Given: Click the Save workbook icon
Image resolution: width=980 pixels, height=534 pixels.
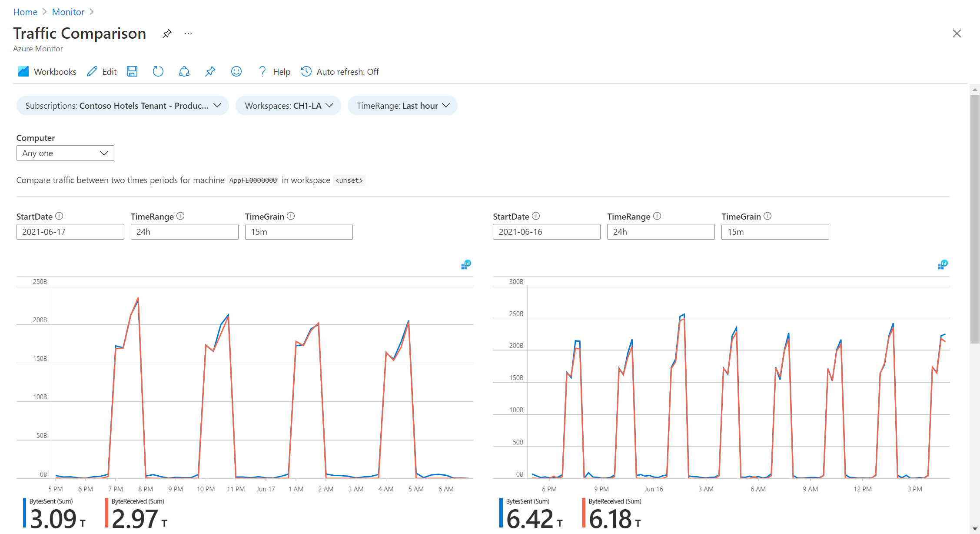Looking at the screenshot, I should pyautogui.click(x=131, y=71).
